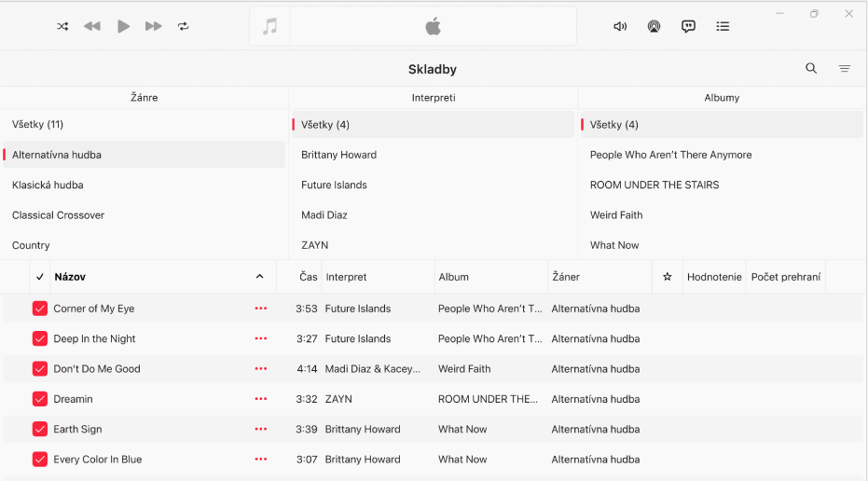This screenshot has height=481, width=868.
Task: Sort by Interpret column header
Action: [346, 277]
